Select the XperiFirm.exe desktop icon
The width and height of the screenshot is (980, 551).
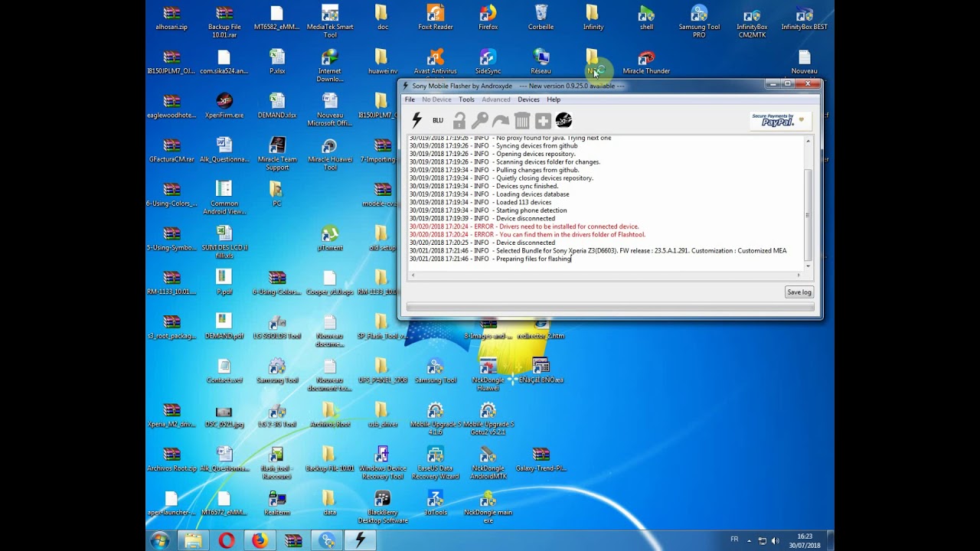click(224, 106)
